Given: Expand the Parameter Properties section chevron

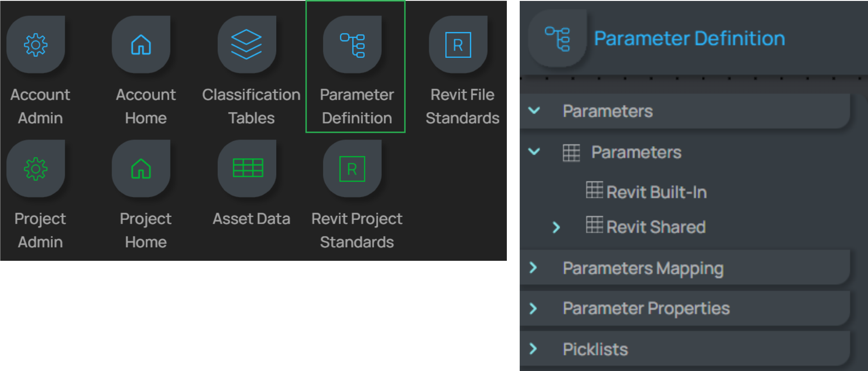Looking at the screenshot, I should pos(533,309).
